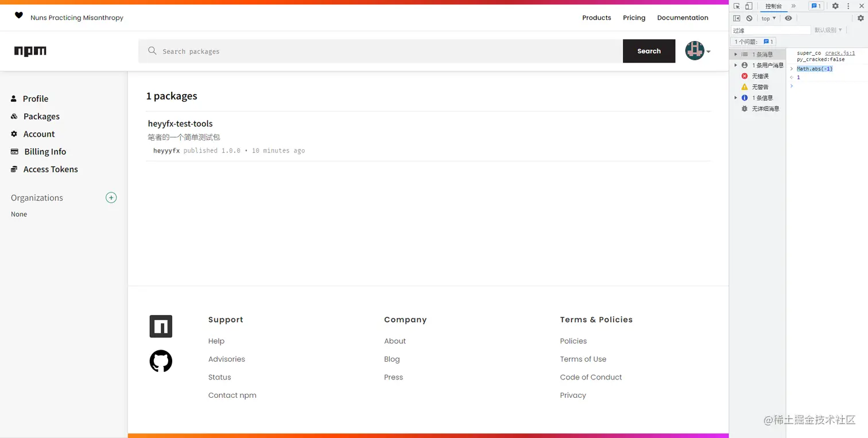The width and height of the screenshot is (868, 438).
Task: Activate DevTools inspect element picker
Action: pos(737,6)
